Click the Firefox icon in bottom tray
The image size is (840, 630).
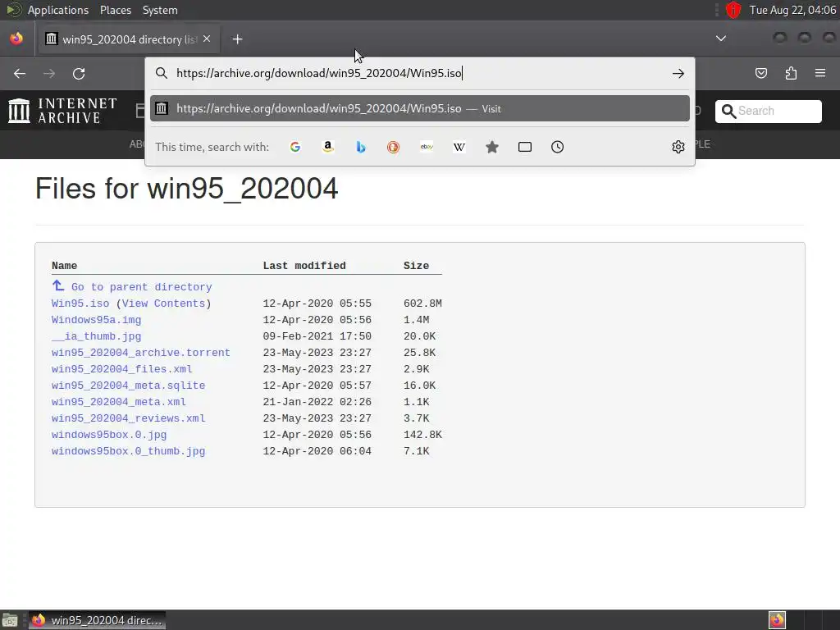click(777, 620)
